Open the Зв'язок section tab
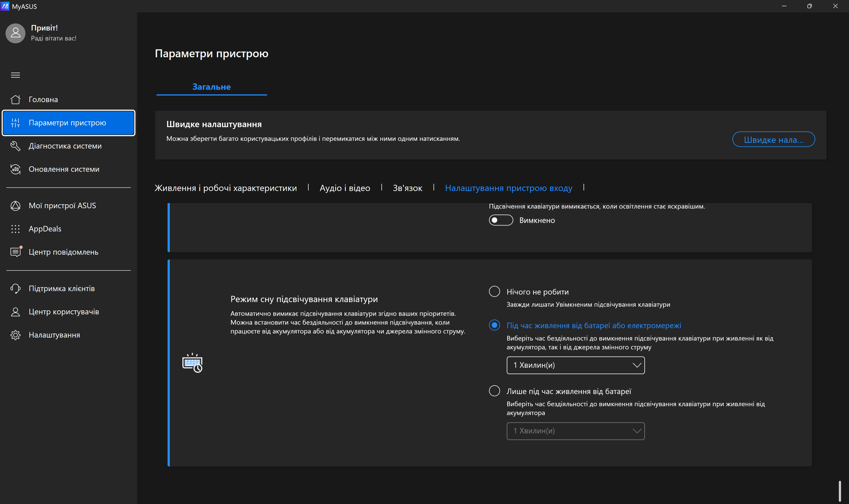The image size is (849, 504). click(x=407, y=188)
